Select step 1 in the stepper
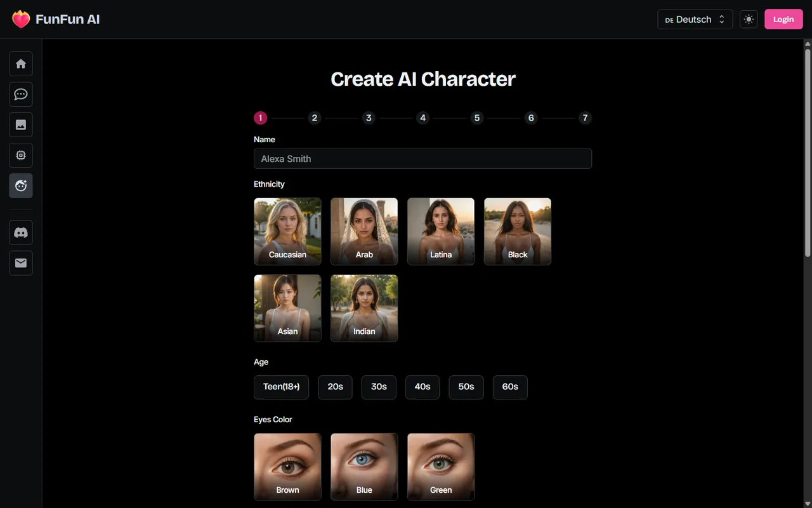 (x=260, y=117)
